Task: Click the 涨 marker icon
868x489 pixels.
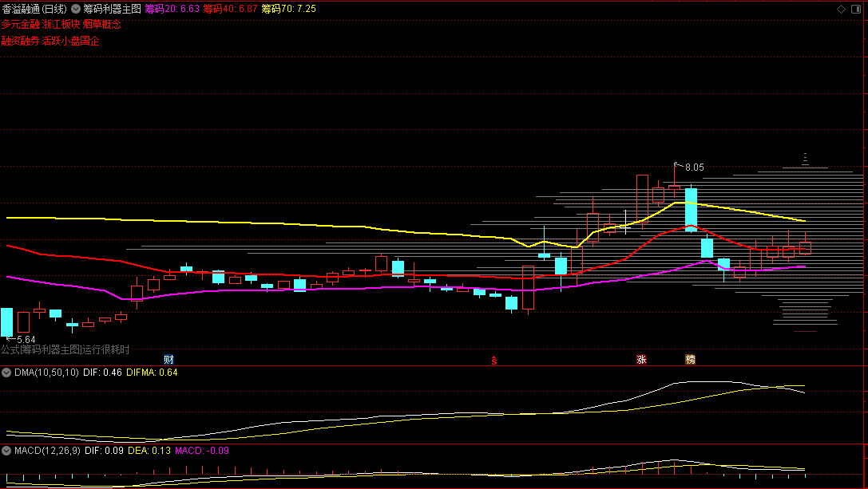Action: [641, 360]
